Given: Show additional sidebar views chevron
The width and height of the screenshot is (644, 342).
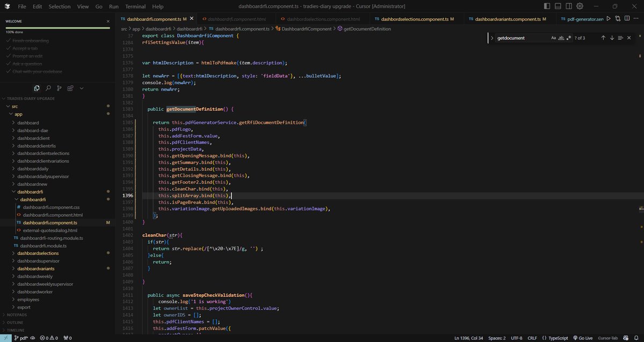Looking at the screenshot, I should 82,88.
